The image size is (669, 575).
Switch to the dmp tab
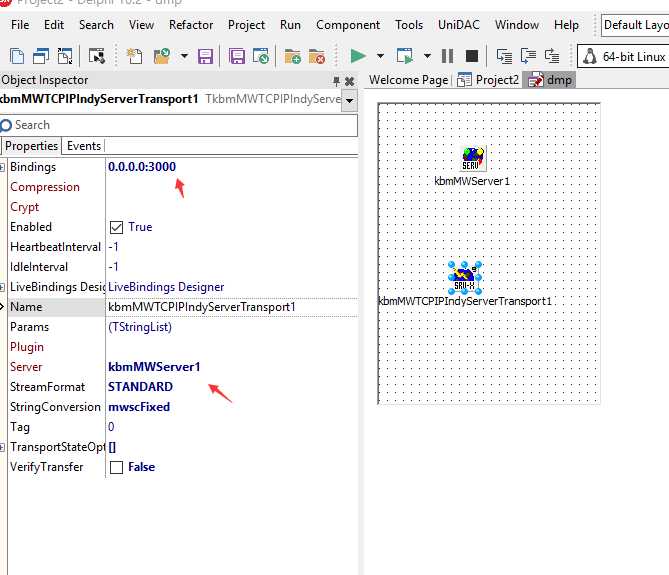[550, 80]
